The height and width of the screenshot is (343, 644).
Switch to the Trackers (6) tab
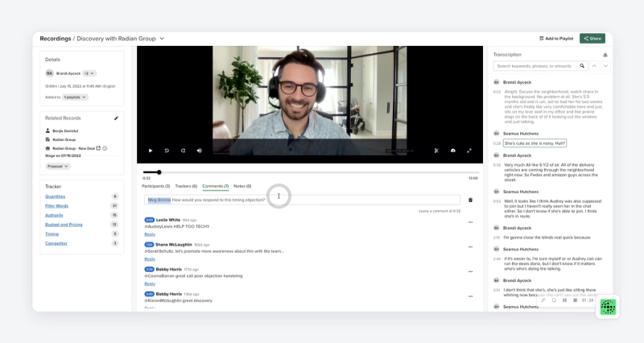(186, 186)
